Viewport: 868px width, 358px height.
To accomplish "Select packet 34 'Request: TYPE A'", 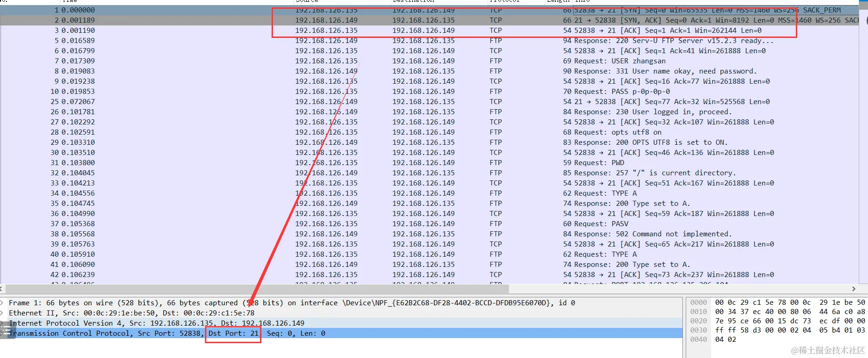I will 430,193.
